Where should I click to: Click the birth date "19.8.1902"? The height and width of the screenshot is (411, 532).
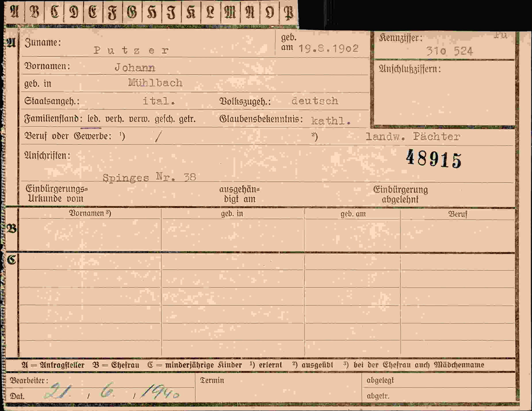pos(329,48)
